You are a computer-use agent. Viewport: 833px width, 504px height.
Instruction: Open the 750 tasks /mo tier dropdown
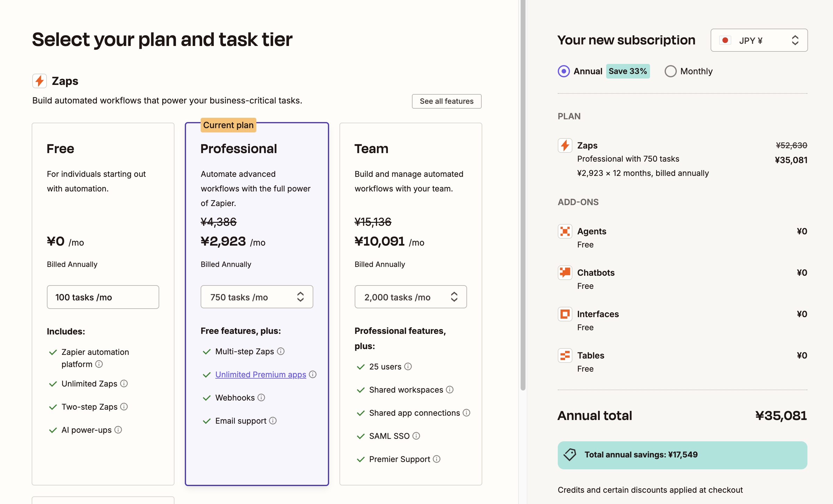pos(257,297)
